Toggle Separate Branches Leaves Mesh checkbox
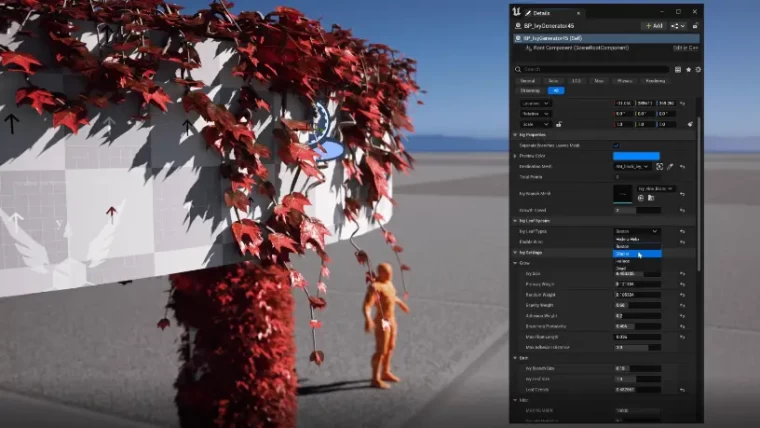Screen dimensions: 760x428 pyautogui.click(x=617, y=145)
